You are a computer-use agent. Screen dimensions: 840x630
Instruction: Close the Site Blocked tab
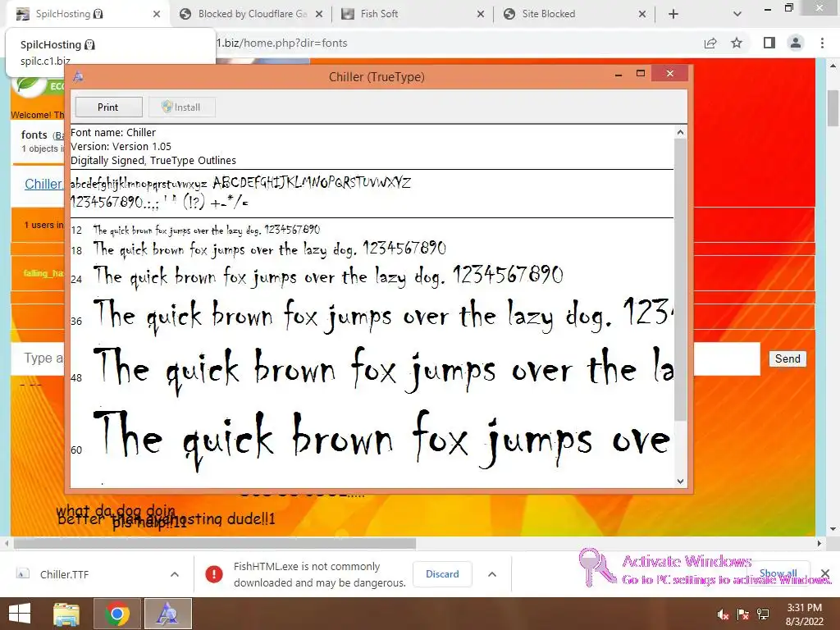[x=642, y=14]
